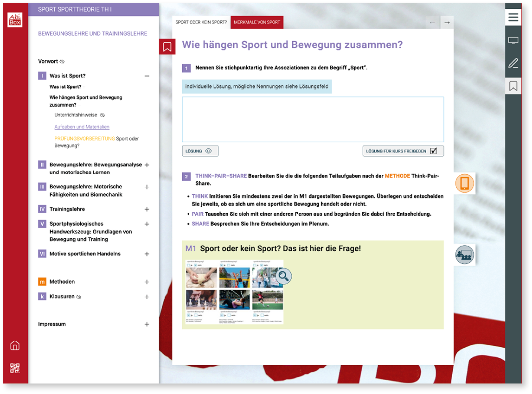Select the pencil annotation tool
The height and width of the screenshot is (394, 532).
pyautogui.click(x=513, y=64)
